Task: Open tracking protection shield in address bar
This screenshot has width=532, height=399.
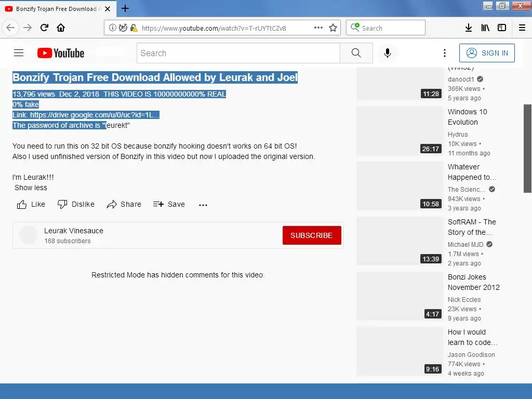Action: coord(123,28)
